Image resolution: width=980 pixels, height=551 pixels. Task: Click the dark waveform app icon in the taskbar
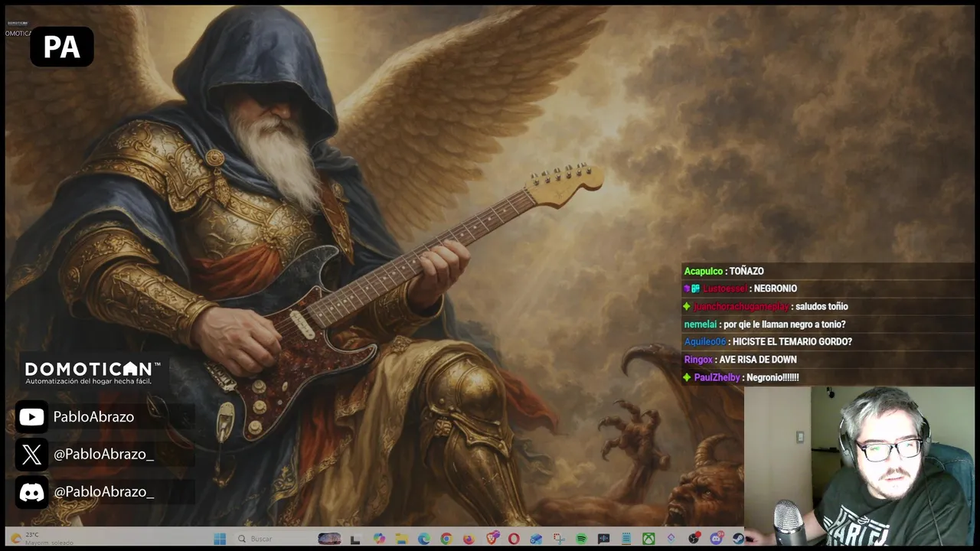[x=603, y=539]
